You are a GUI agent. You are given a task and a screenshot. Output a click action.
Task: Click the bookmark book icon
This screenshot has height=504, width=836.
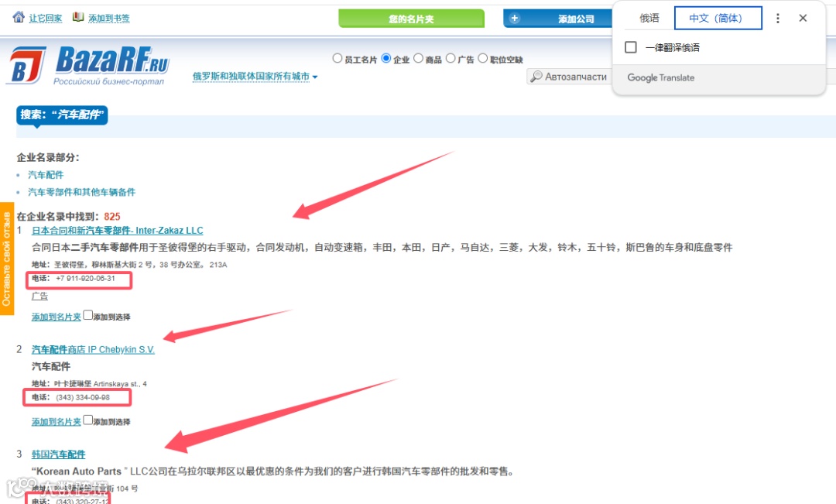point(78,17)
